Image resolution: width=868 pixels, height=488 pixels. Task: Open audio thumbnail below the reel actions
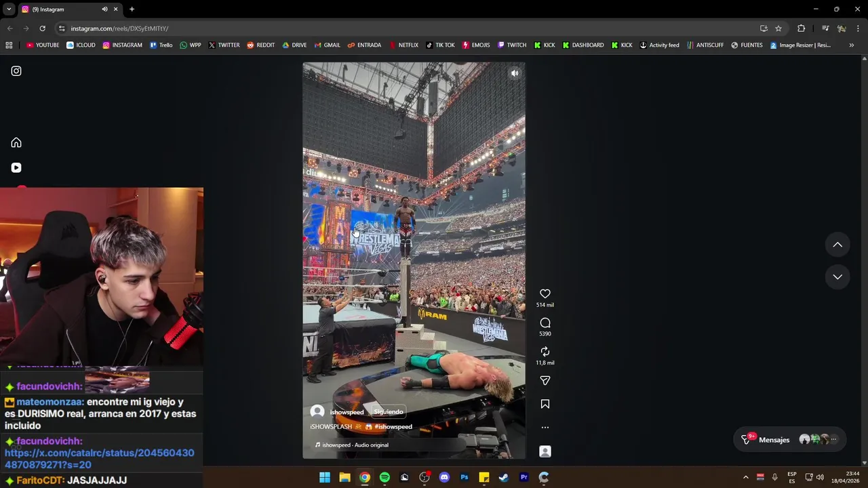pos(545,451)
